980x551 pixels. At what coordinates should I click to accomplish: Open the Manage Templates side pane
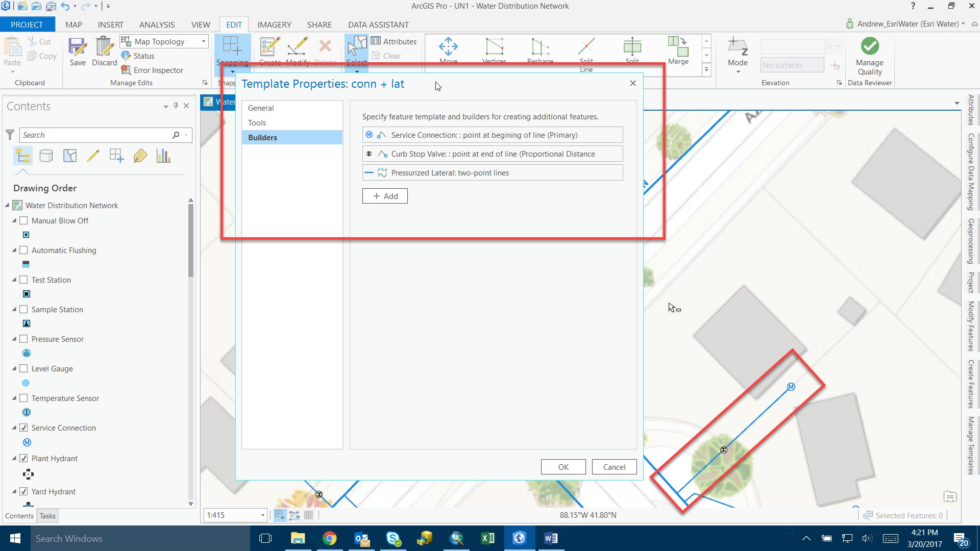tap(971, 445)
